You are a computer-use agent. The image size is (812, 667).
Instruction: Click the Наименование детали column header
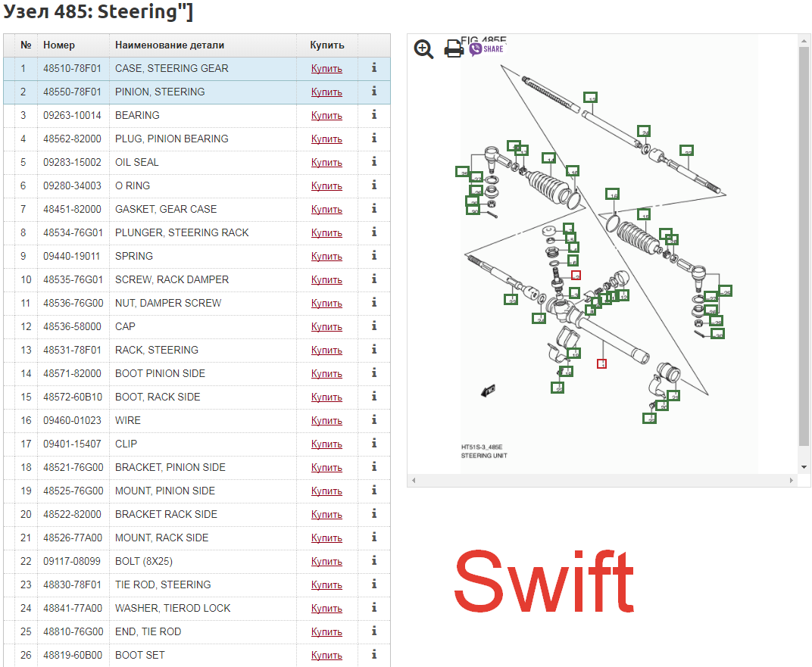pyautogui.click(x=170, y=45)
